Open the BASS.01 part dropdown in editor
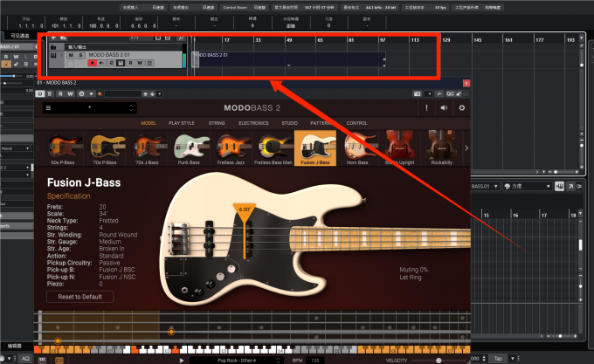The height and width of the screenshot is (364, 594). (x=485, y=186)
